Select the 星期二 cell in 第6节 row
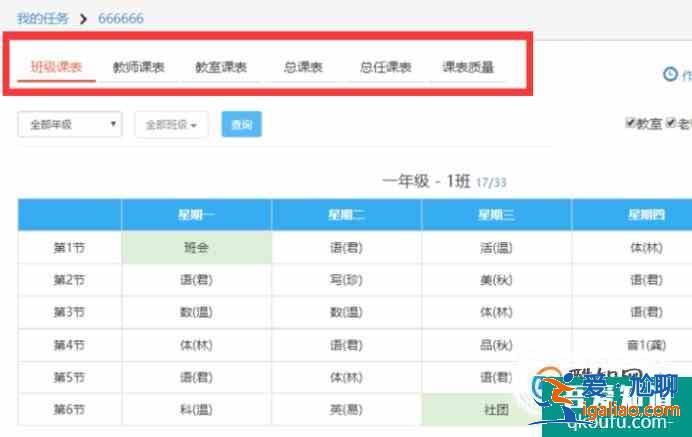Viewport: 692px width, 437px height. (x=346, y=410)
